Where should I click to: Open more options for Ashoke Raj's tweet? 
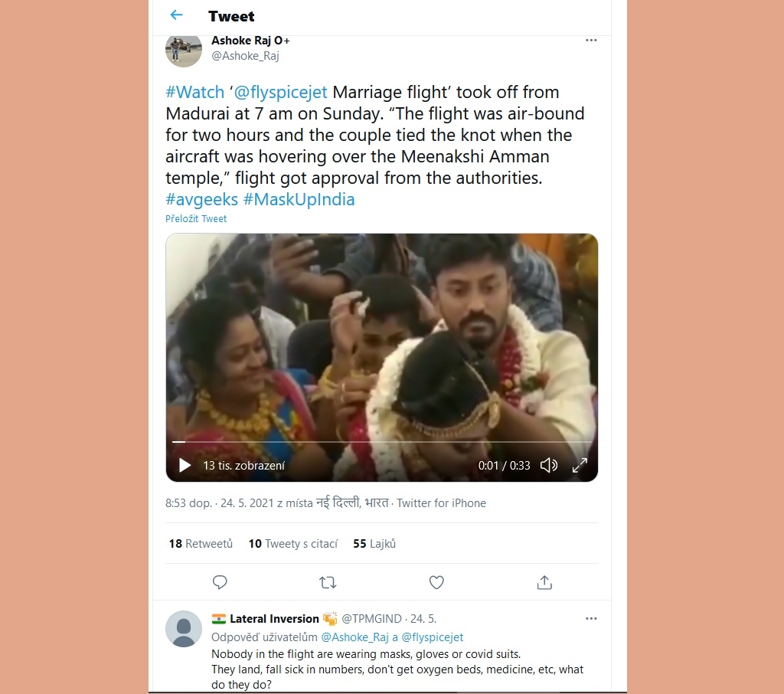pos(591,40)
